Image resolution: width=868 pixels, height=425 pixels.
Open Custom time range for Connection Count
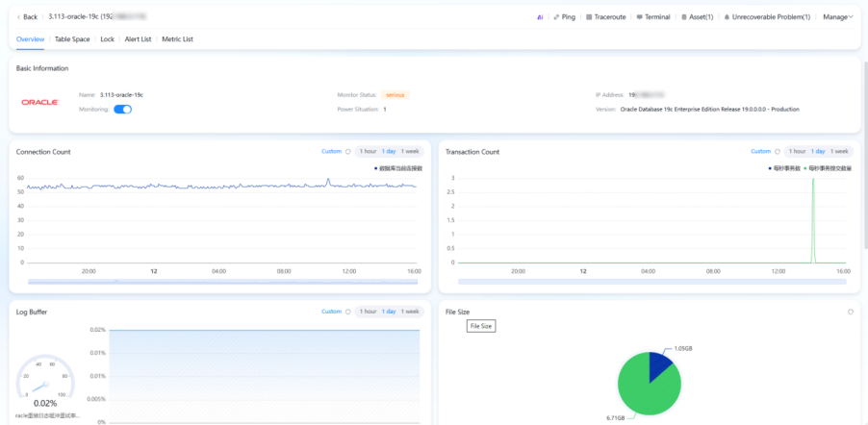[331, 151]
